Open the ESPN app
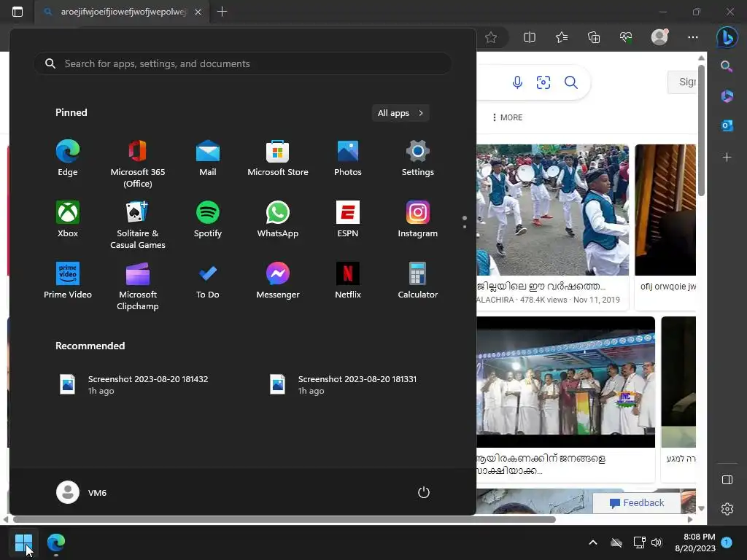Viewport: 747px width, 560px height. pos(348,219)
